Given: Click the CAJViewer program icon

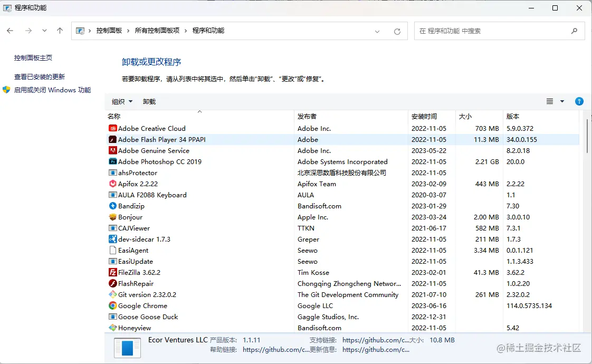Looking at the screenshot, I should click(x=112, y=228).
